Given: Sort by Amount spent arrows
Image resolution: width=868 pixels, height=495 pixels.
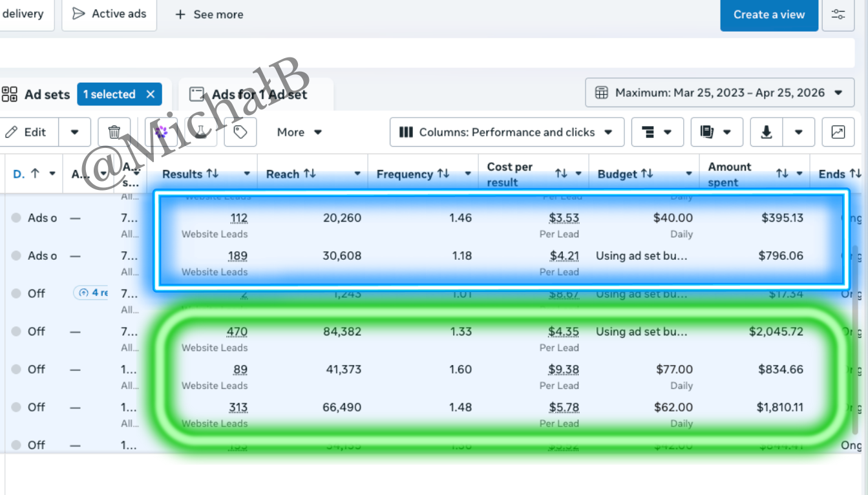Looking at the screenshot, I should [x=782, y=174].
